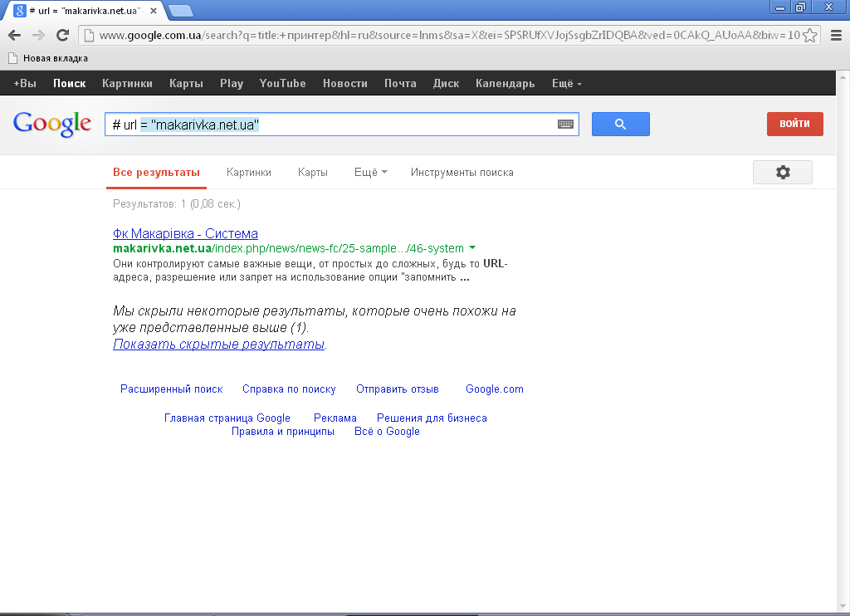Reload the page with refresh icon
Viewport: 850px width, 616px height.
tap(63, 35)
